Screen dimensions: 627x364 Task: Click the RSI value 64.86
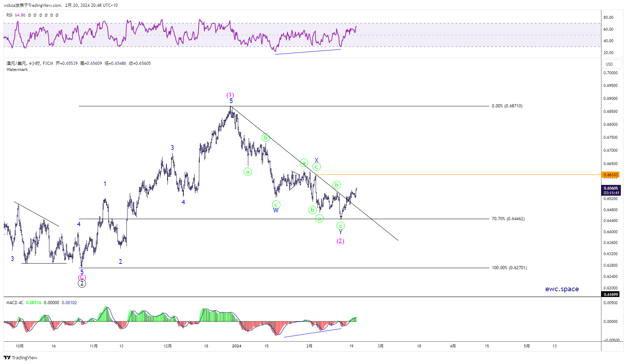20,15
